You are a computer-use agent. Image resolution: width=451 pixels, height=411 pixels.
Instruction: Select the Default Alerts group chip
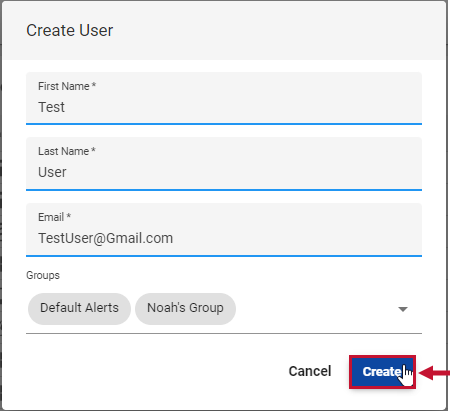(79, 309)
